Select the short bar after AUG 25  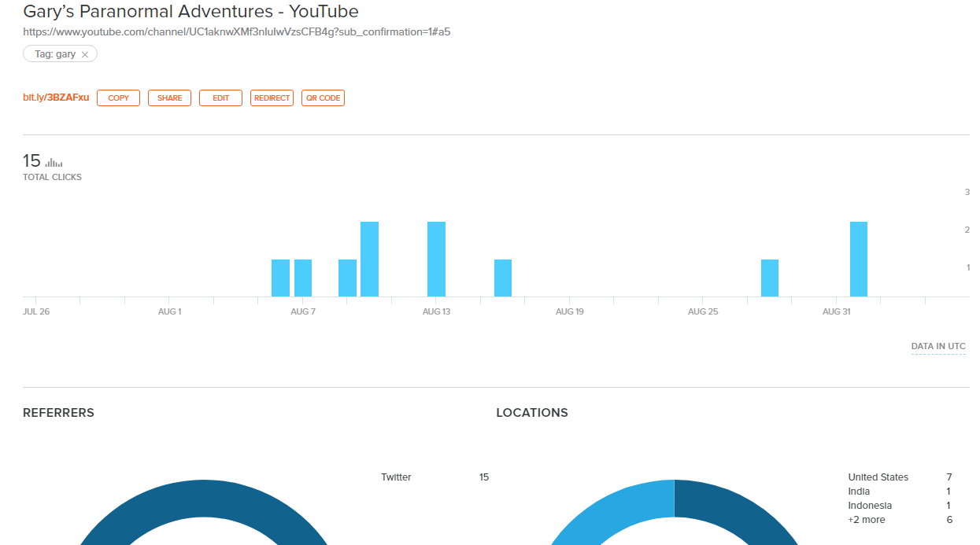[x=770, y=278]
